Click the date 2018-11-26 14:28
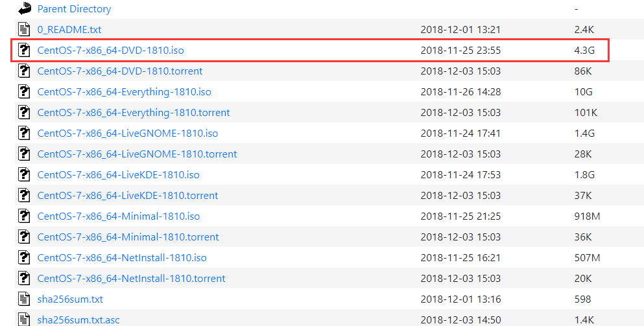This screenshot has width=644, height=326. pyautogui.click(x=460, y=92)
